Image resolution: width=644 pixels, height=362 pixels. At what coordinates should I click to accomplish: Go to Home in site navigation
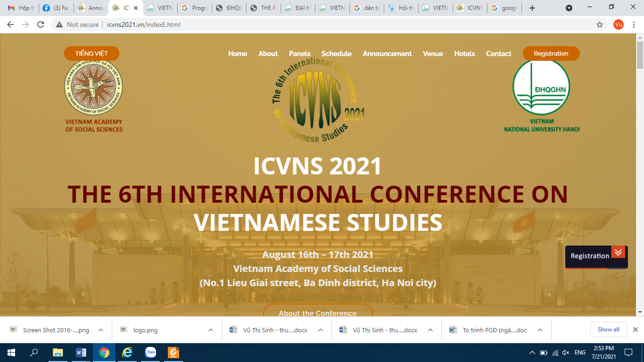tap(238, 54)
